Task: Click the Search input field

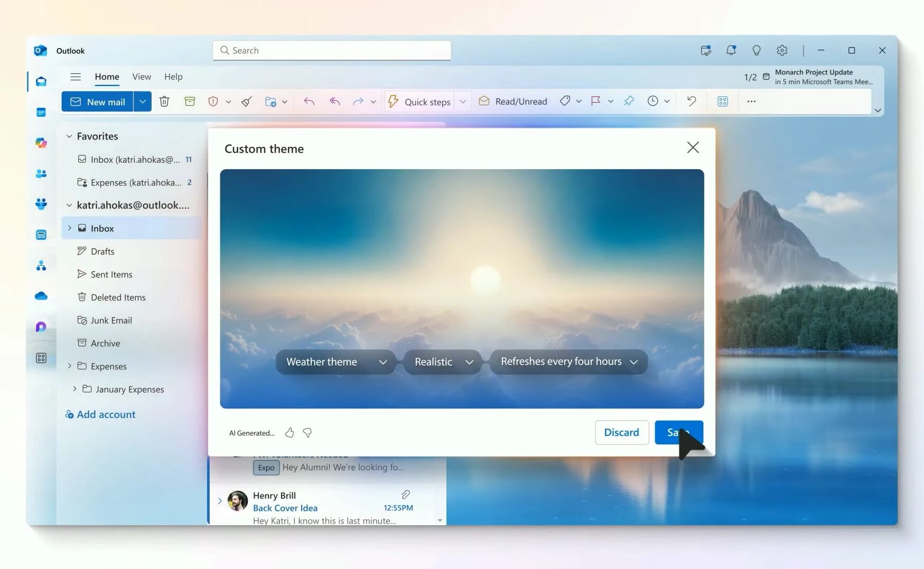Action: pos(332,50)
